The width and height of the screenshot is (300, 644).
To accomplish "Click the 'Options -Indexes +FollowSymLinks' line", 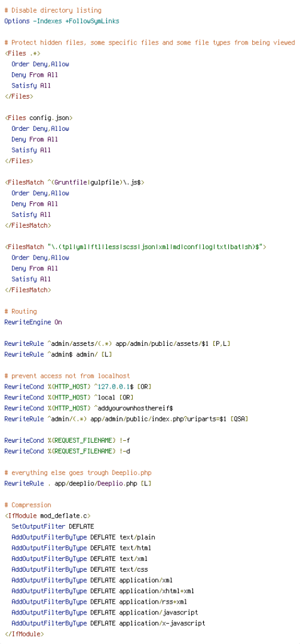I will pos(62,21).
